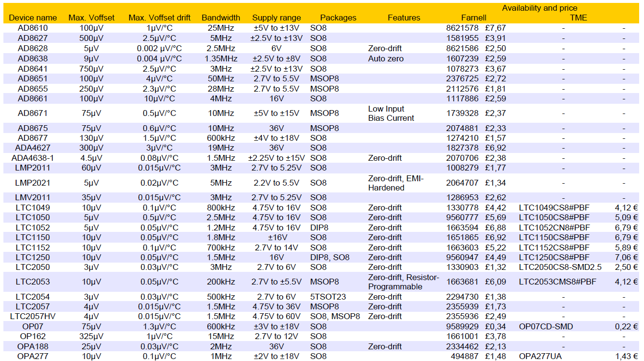Click the Device name column header
The width and height of the screenshot is (644, 361).
(33, 18)
